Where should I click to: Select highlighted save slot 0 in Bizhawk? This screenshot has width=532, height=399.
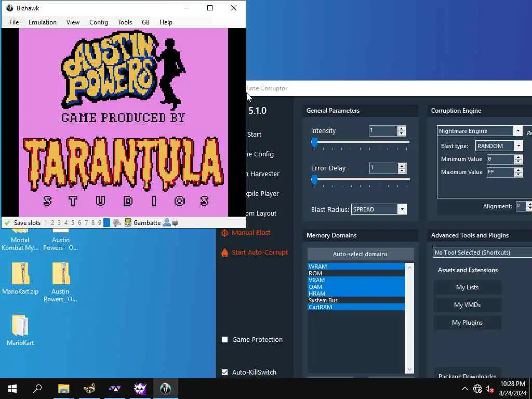tap(107, 223)
